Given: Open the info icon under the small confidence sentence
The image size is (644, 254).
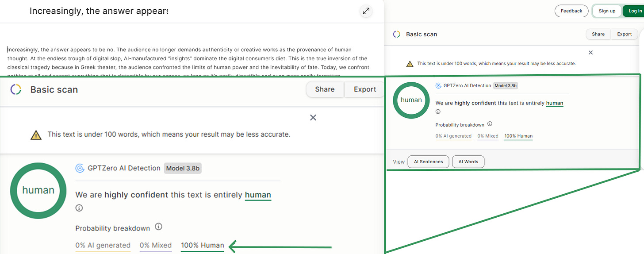Looking at the screenshot, I should [438, 112].
